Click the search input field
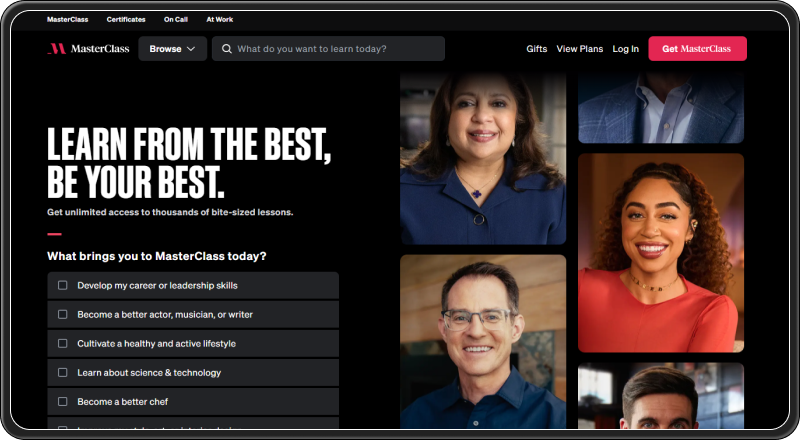Viewport: 800px width, 440px height. pyautogui.click(x=335, y=49)
